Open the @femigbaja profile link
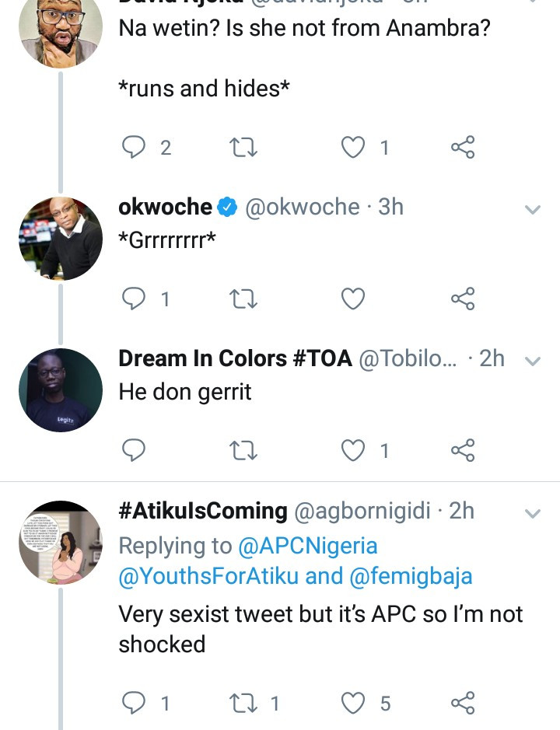This screenshot has height=730, width=560. [425, 576]
